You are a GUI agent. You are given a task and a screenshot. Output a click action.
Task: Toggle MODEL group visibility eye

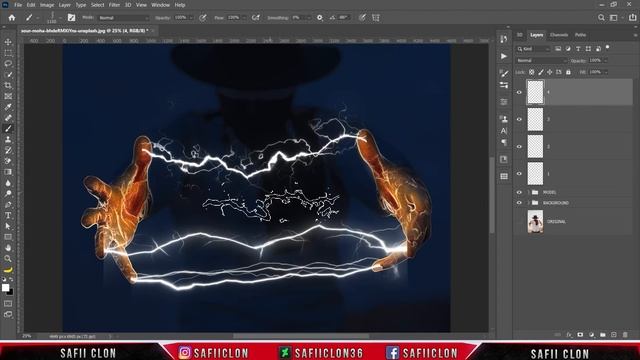(519, 192)
